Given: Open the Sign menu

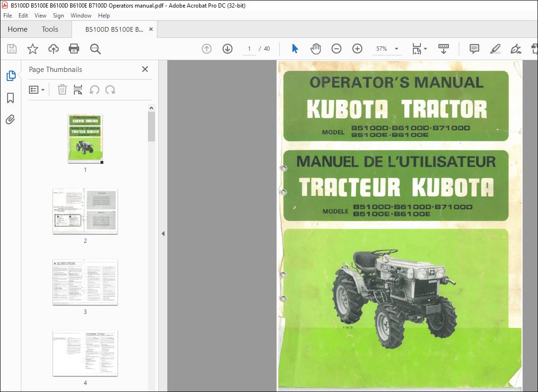Looking at the screenshot, I should pos(58,16).
